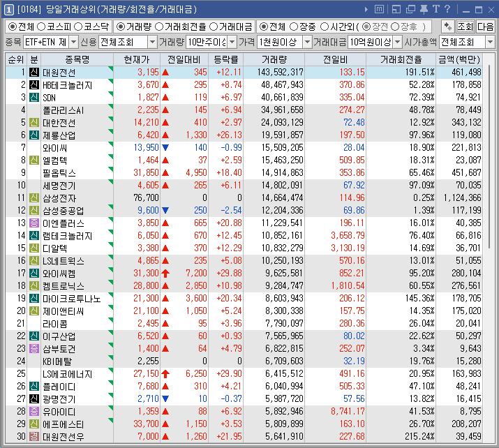
Task: Select the 거래회전율 radio button
Action: pyautogui.click(x=159, y=27)
